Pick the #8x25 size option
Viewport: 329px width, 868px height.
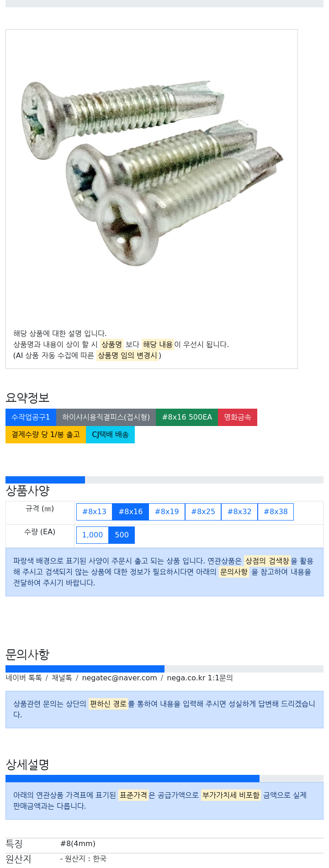[203, 512]
